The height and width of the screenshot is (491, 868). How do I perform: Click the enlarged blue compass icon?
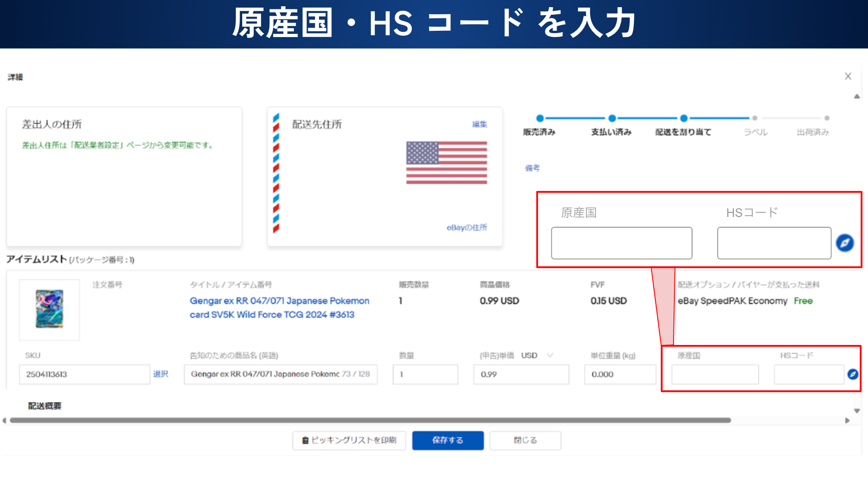[x=844, y=243]
